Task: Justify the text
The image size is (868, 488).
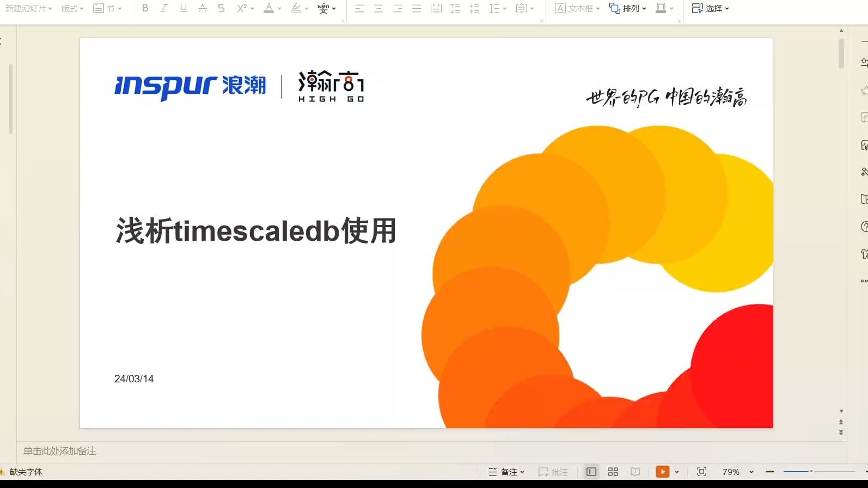Action: point(417,8)
